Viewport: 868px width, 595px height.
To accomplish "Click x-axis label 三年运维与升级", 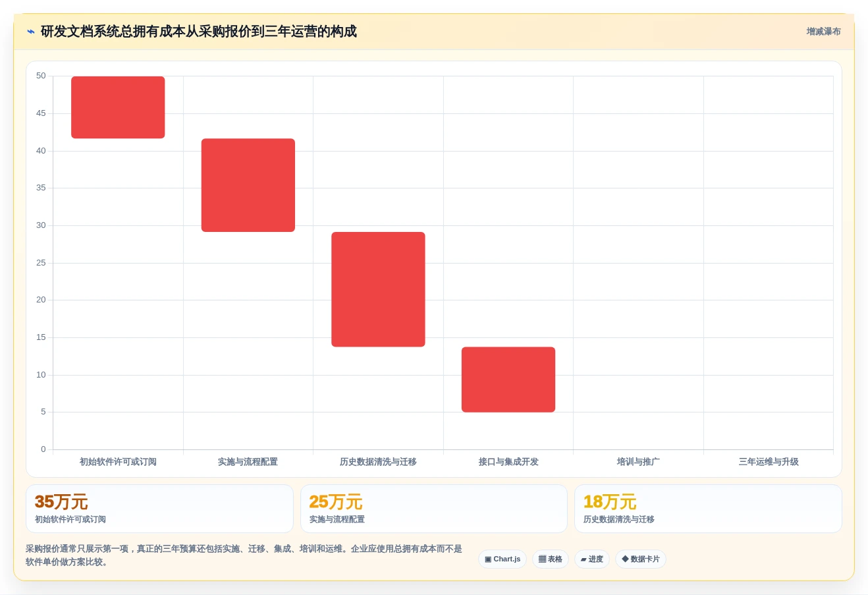I will click(769, 462).
